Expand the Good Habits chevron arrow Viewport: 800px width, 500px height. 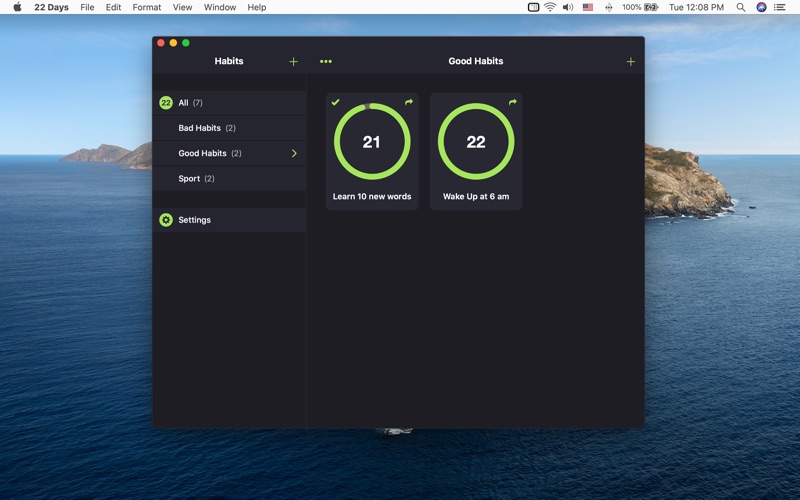coord(294,153)
